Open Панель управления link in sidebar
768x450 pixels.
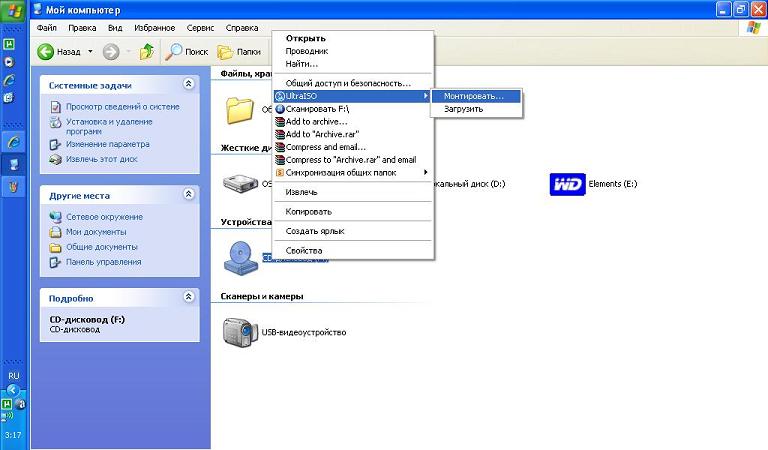coord(103,262)
